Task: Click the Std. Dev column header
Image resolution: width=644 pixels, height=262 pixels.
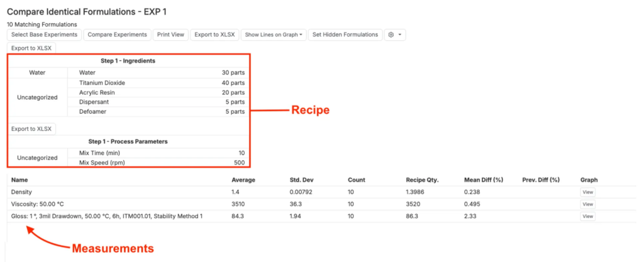Action: pyautogui.click(x=301, y=180)
